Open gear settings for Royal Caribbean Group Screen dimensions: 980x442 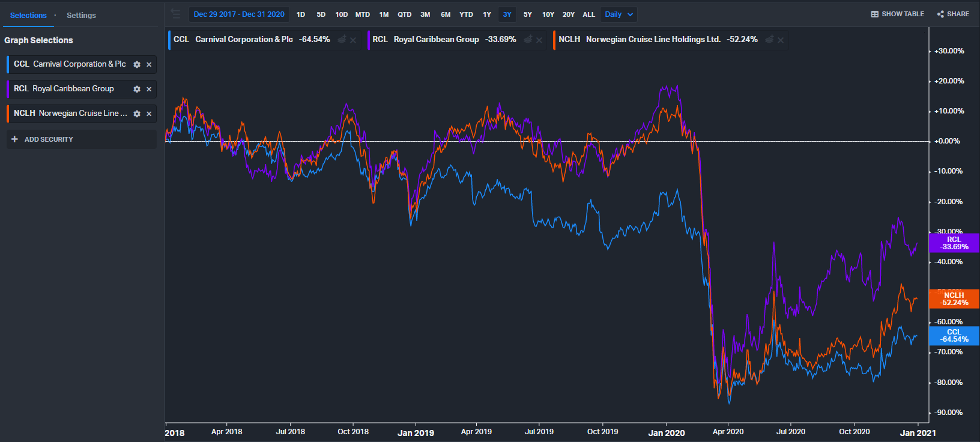[137, 89]
